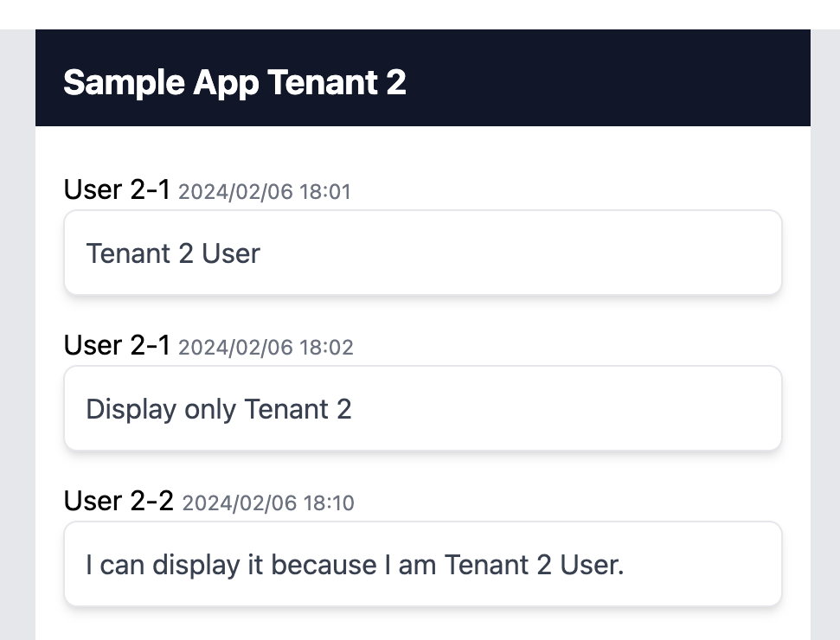Click white space right of the 18:10 timestamp
This screenshot has height=640, width=840.
567,502
